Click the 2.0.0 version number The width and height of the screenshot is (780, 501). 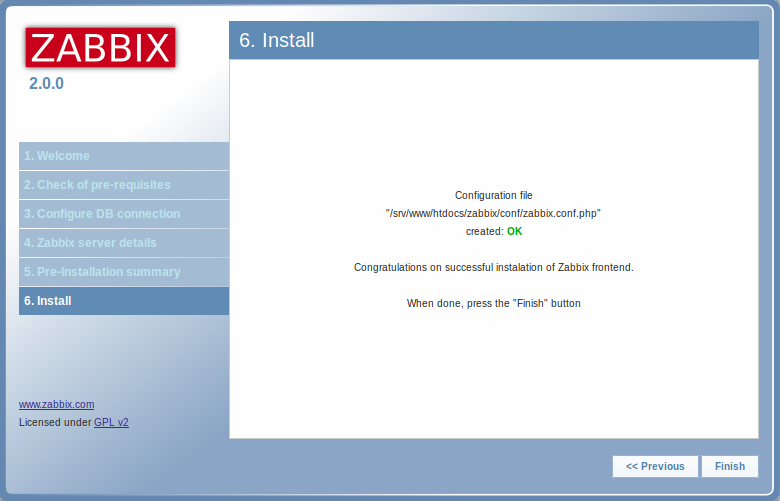pos(46,84)
